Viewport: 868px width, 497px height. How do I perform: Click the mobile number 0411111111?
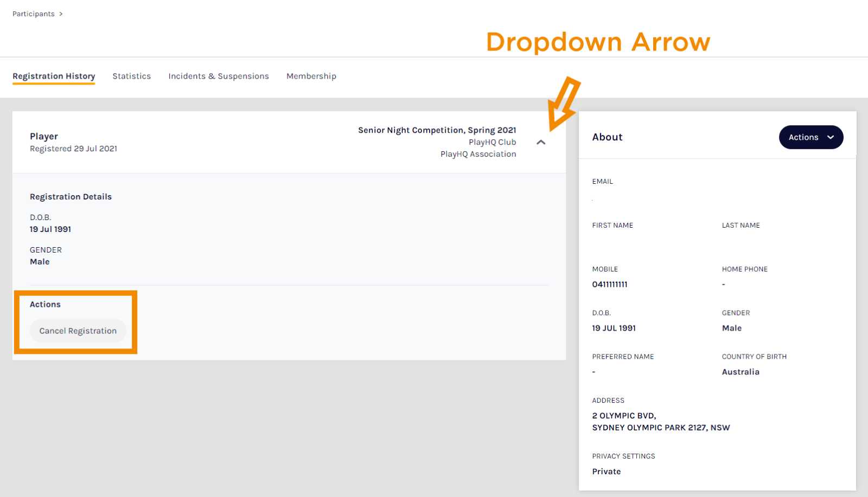[x=609, y=285]
